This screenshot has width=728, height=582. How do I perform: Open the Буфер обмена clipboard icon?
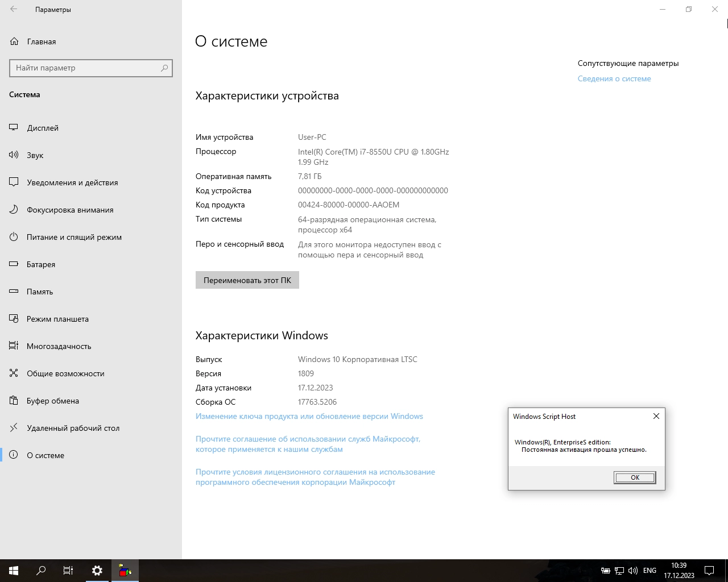14,401
